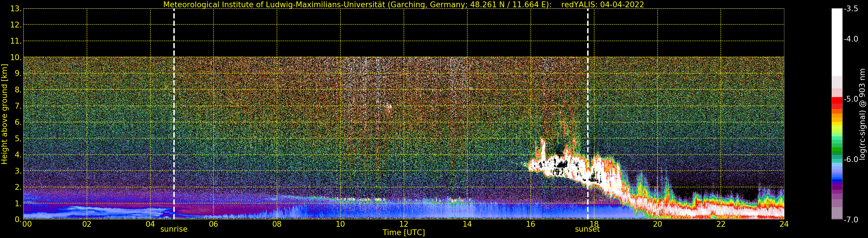Click the height axis tick "6."
This screenshot has height=238, width=868.
18,122
